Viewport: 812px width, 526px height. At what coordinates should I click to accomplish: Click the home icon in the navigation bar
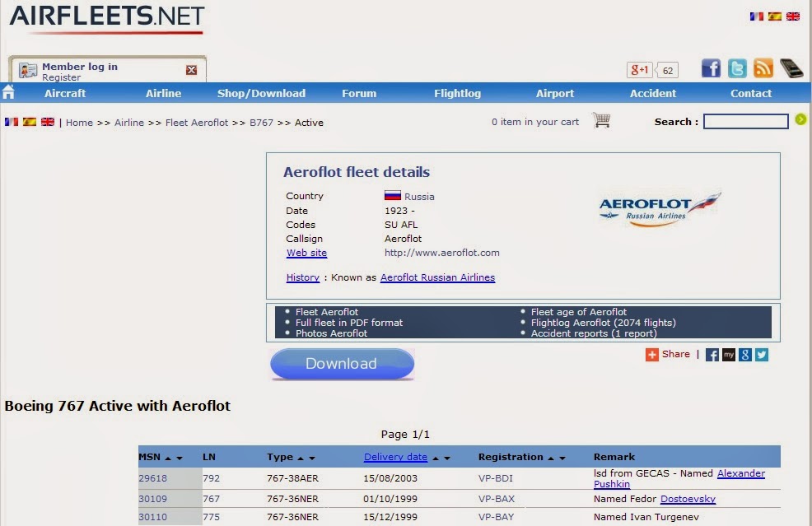click(8, 92)
